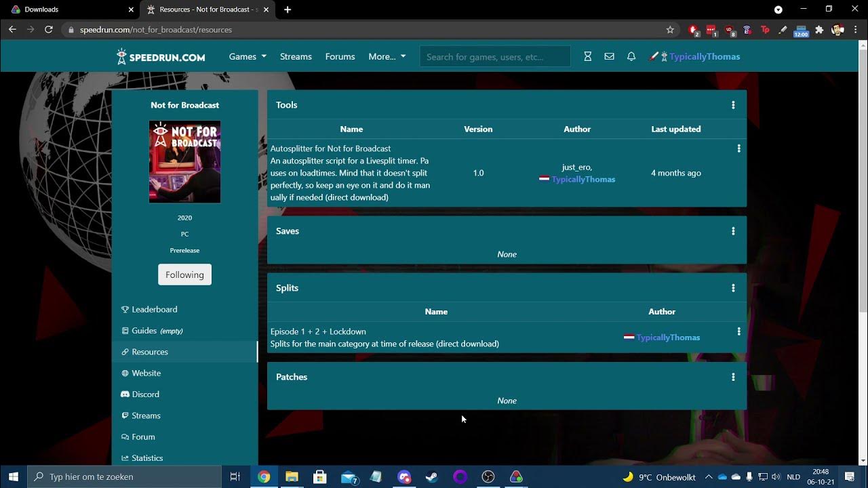Viewport: 868px width, 488px height.
Task: Open the volume icon in system tray
Action: [776, 476]
